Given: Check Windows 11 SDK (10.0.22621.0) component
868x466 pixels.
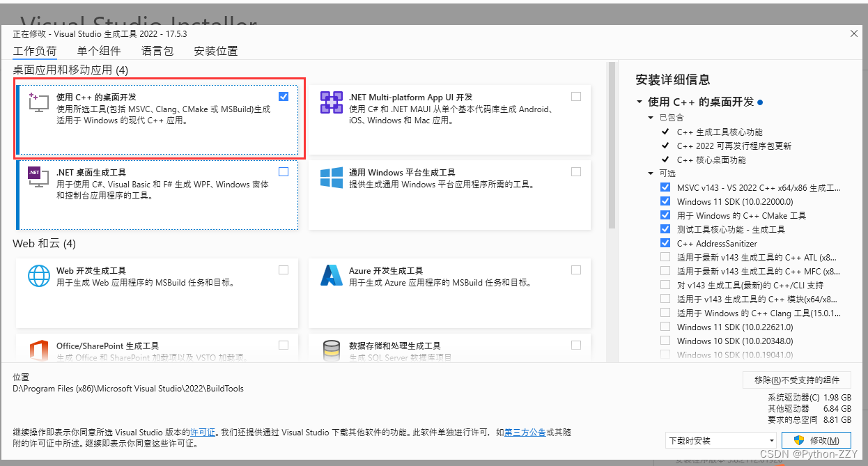Looking at the screenshot, I should pyautogui.click(x=665, y=327).
